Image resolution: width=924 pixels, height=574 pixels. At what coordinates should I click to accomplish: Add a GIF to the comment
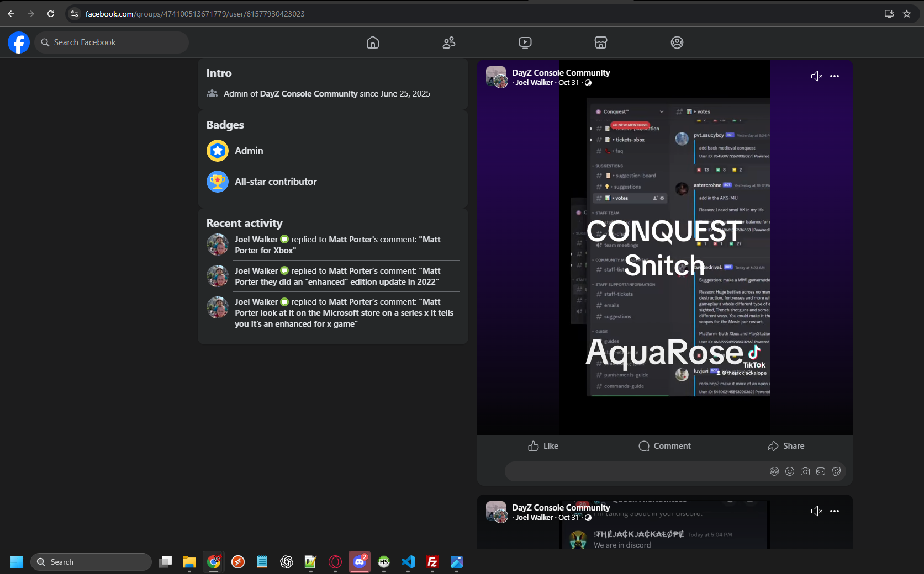click(x=821, y=471)
